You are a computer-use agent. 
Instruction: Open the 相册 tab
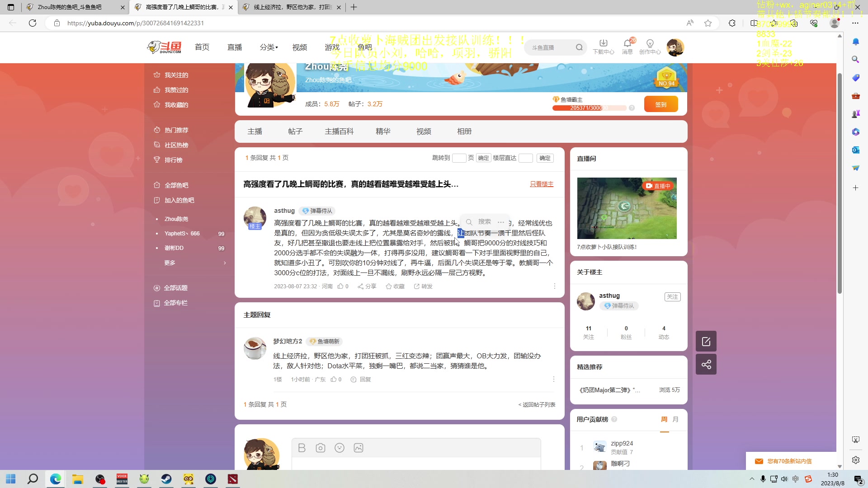point(465,131)
